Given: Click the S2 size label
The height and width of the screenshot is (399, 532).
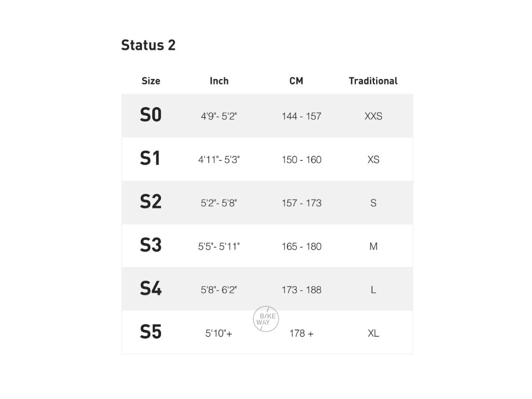Looking at the screenshot, I should point(151,202).
